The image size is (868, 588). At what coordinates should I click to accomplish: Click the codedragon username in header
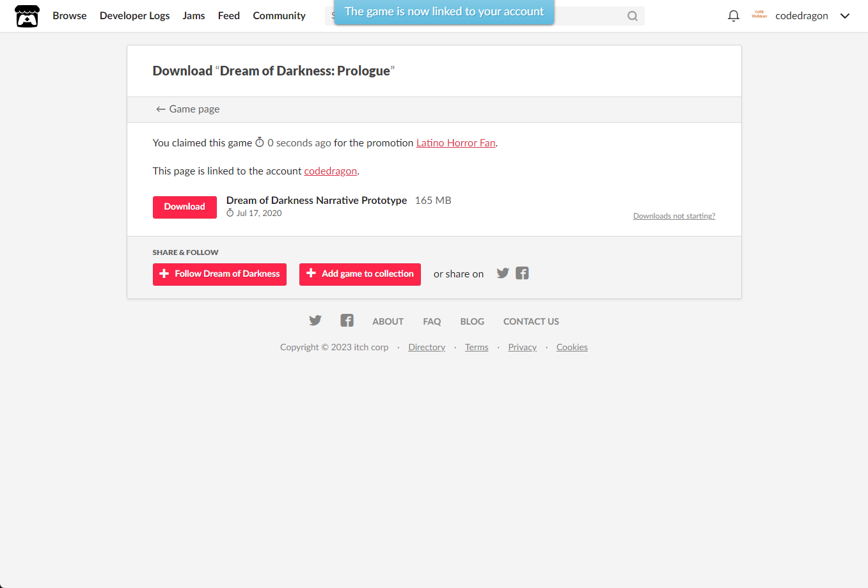[801, 16]
